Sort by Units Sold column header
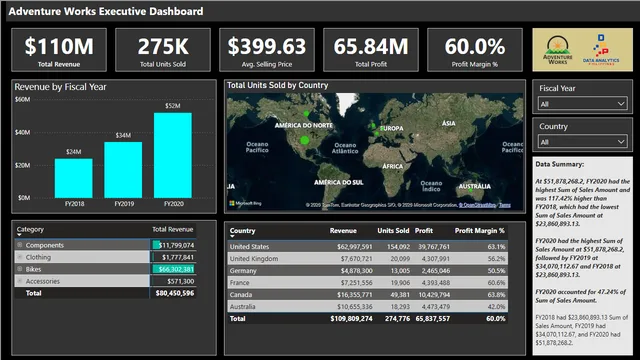Image resolution: width=640 pixels, height=360 pixels. click(x=393, y=231)
